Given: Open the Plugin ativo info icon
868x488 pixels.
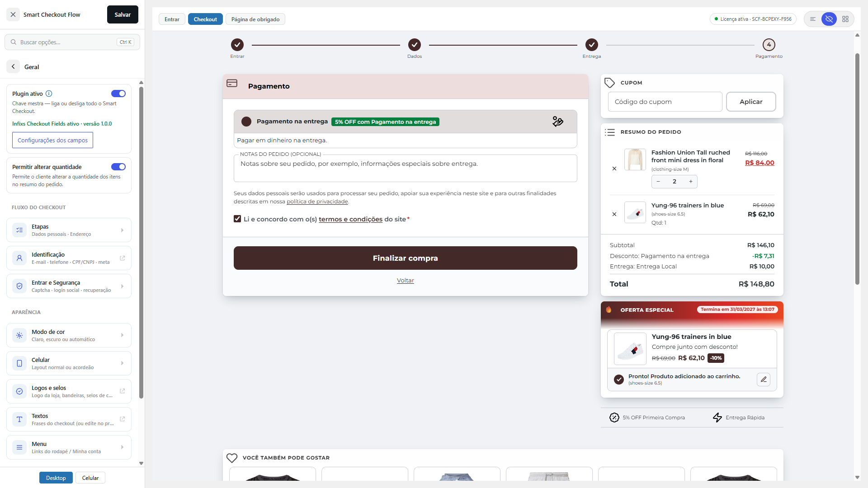Looking at the screenshot, I should (49, 94).
